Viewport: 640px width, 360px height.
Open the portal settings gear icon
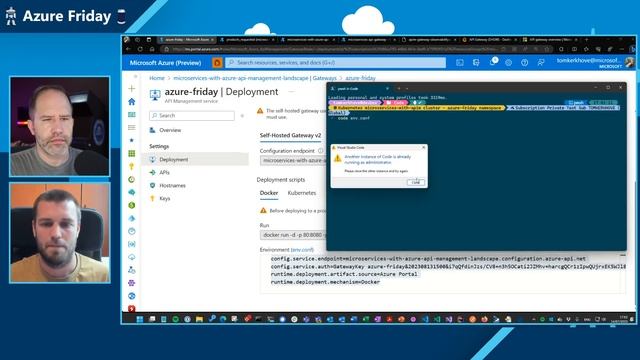pyautogui.click(x=508, y=62)
